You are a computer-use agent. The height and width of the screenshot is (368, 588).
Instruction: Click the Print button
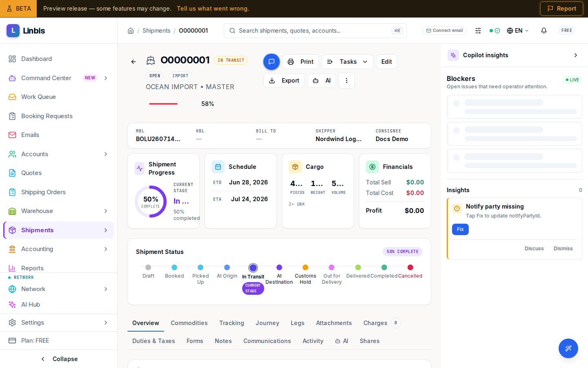coord(301,62)
